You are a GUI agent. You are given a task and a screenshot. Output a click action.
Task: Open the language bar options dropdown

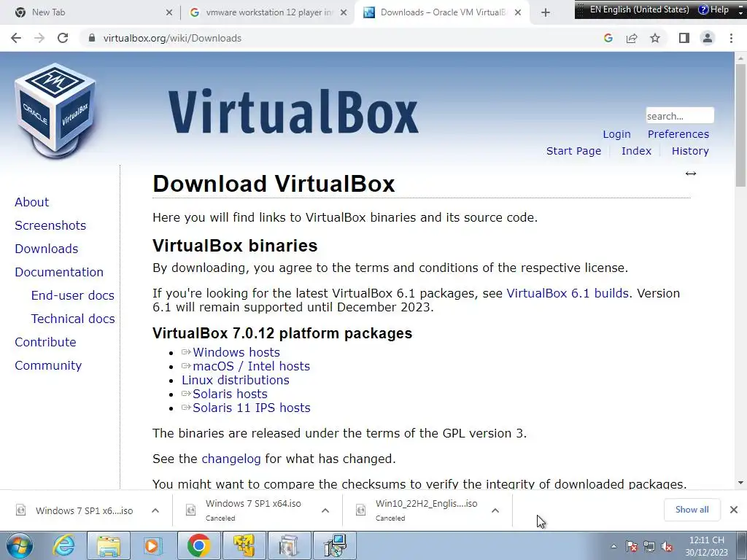pos(741,13)
